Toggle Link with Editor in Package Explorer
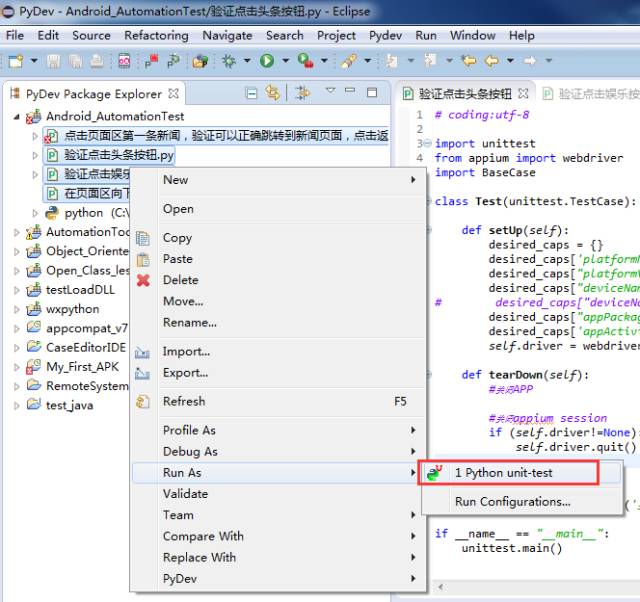This screenshot has width=640, height=602. point(272,93)
